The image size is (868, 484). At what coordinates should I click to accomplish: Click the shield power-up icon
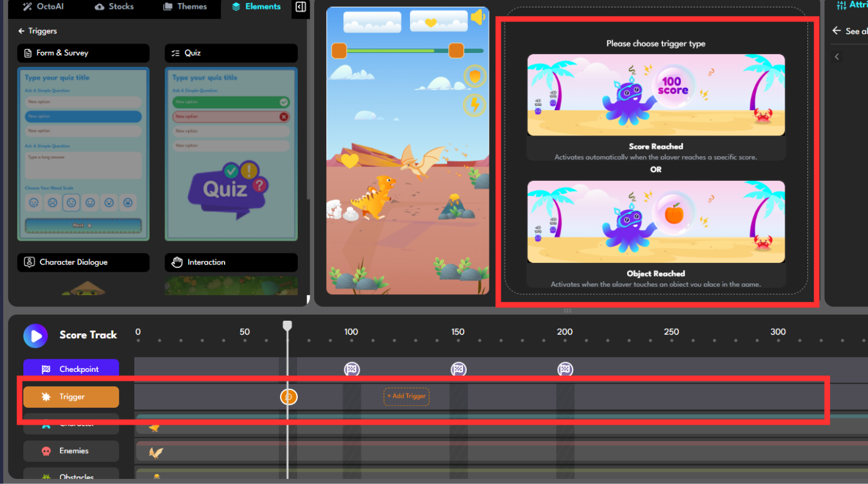click(x=474, y=77)
